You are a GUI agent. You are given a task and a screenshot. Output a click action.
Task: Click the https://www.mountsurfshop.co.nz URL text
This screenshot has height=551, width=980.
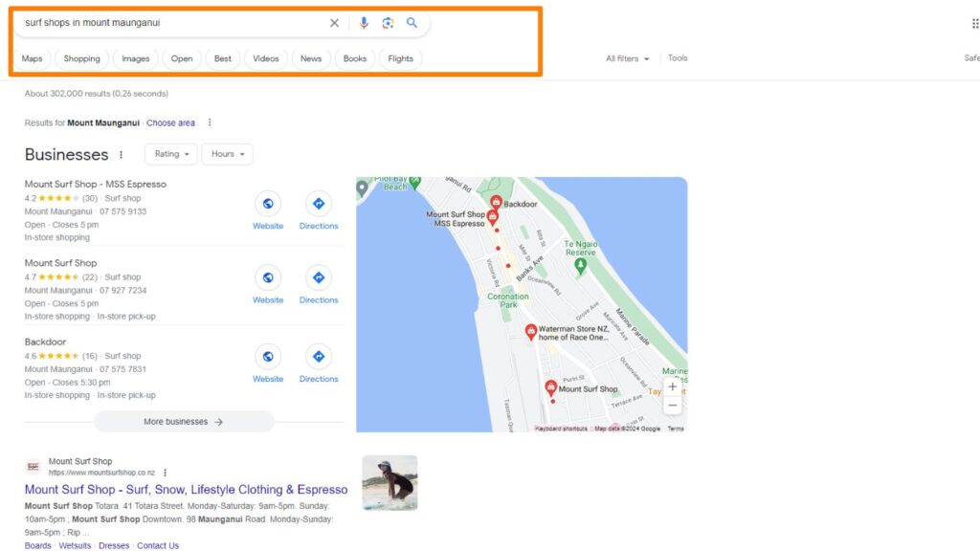point(101,473)
